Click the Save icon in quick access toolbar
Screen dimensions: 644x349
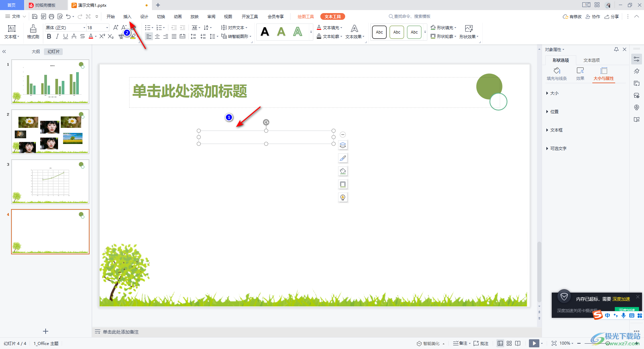(35, 16)
